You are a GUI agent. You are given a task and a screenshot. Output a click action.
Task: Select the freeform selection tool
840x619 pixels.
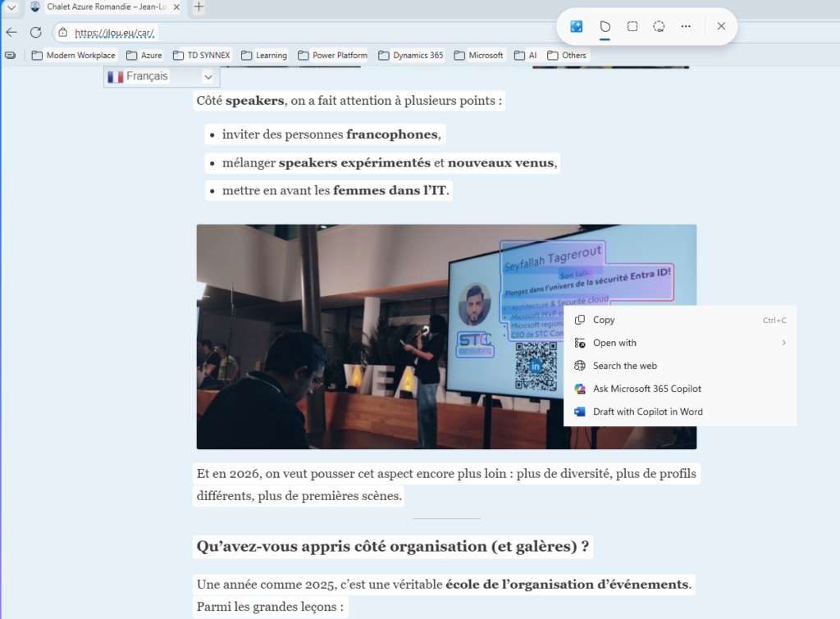click(x=605, y=26)
